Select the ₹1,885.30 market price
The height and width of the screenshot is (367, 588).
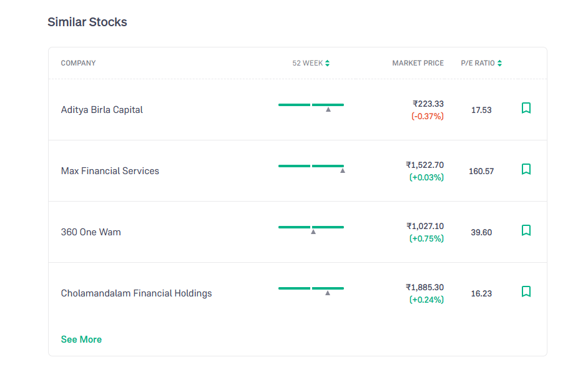pos(425,286)
